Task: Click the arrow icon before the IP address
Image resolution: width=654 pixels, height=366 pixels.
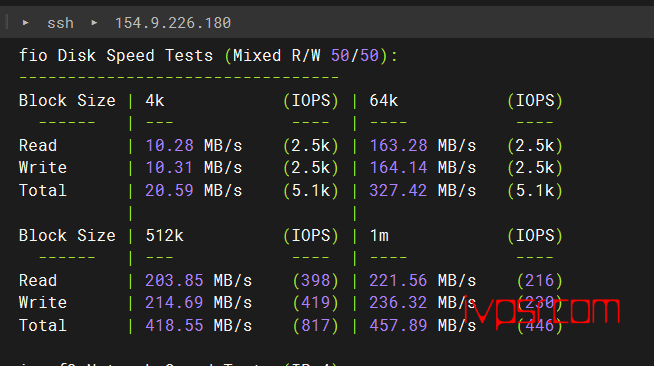Action: (x=94, y=23)
